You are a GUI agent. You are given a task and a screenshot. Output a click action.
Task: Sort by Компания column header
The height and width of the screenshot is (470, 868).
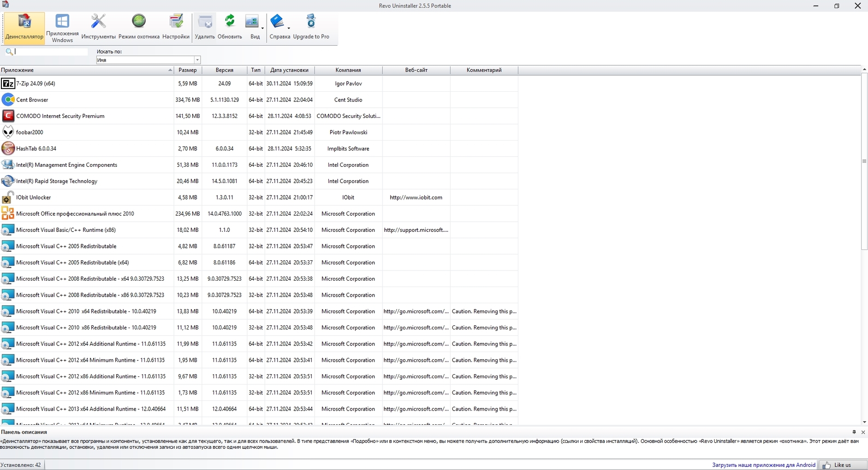pyautogui.click(x=348, y=70)
